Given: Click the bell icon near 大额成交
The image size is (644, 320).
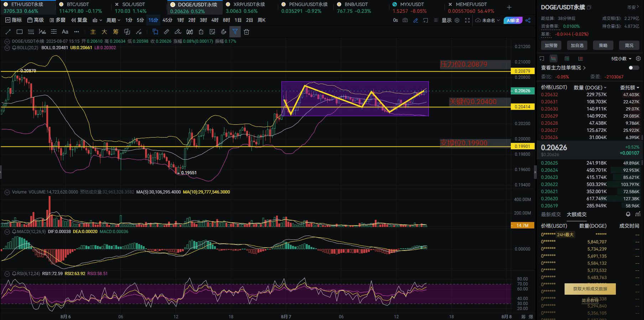Looking at the screenshot, I should pyautogui.click(x=628, y=214).
